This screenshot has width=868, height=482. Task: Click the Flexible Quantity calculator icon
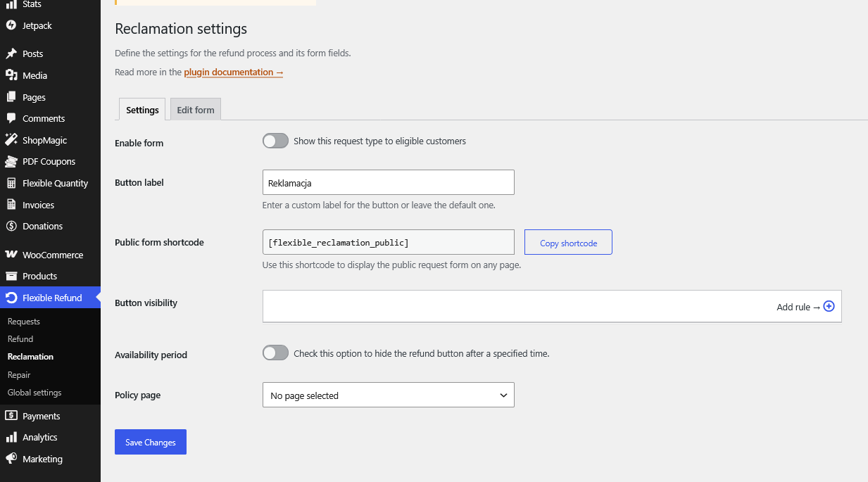[x=11, y=183]
